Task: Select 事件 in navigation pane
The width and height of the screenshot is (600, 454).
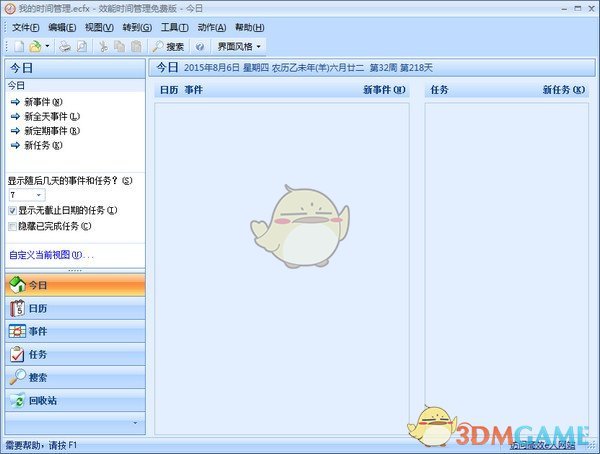Action: point(75,332)
